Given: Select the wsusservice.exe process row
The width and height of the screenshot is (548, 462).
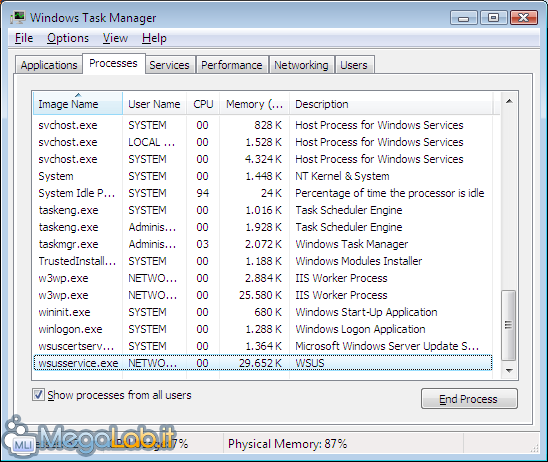Looking at the screenshot, I should (263, 363).
